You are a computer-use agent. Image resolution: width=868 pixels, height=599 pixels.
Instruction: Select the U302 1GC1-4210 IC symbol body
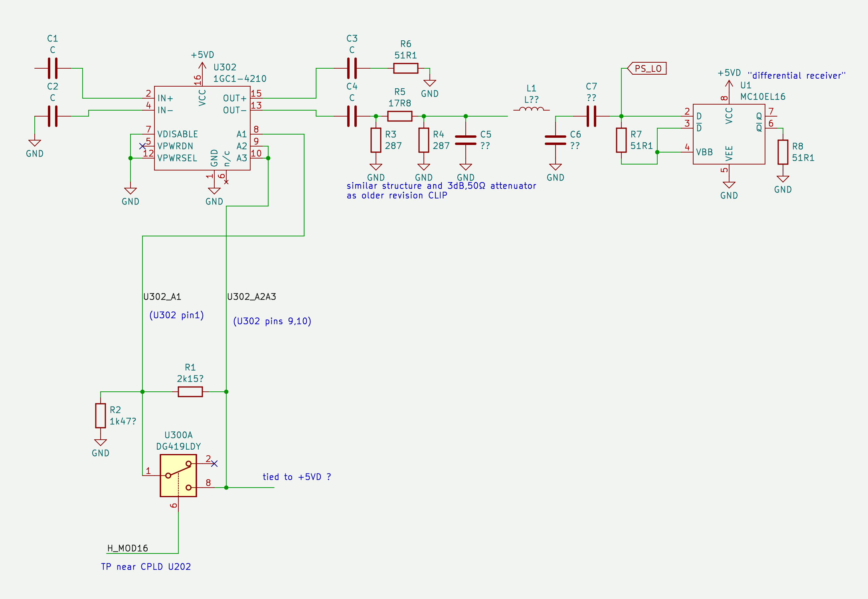pyautogui.click(x=202, y=128)
